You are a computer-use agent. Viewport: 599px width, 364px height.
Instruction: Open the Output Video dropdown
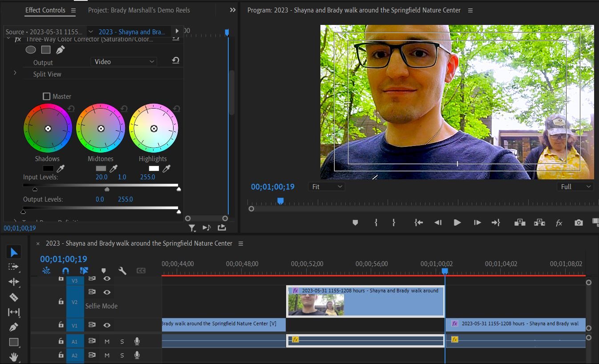pos(124,62)
